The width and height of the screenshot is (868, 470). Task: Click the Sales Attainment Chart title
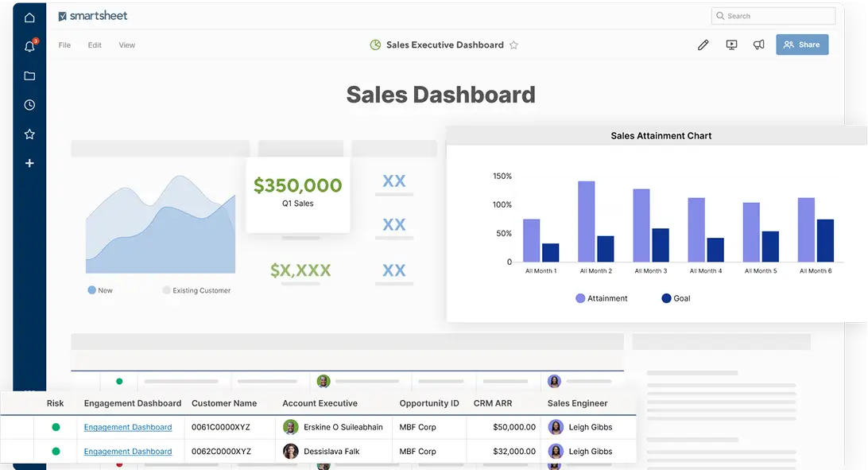661,136
